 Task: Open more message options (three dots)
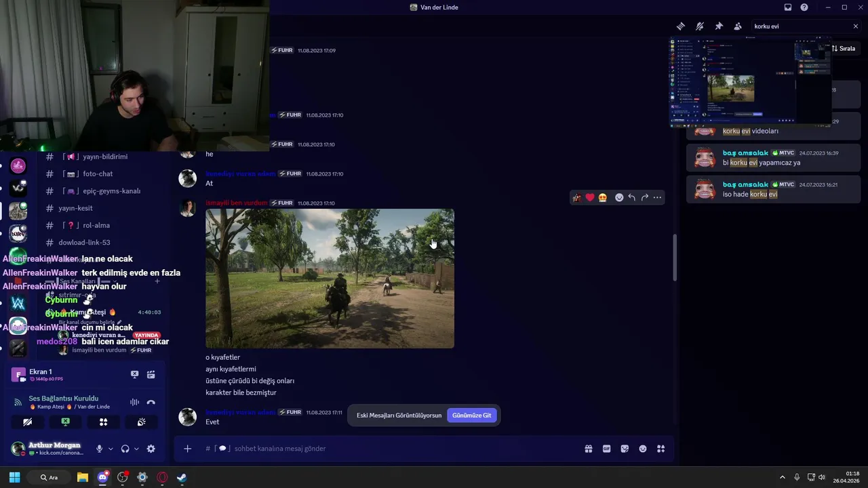point(657,197)
